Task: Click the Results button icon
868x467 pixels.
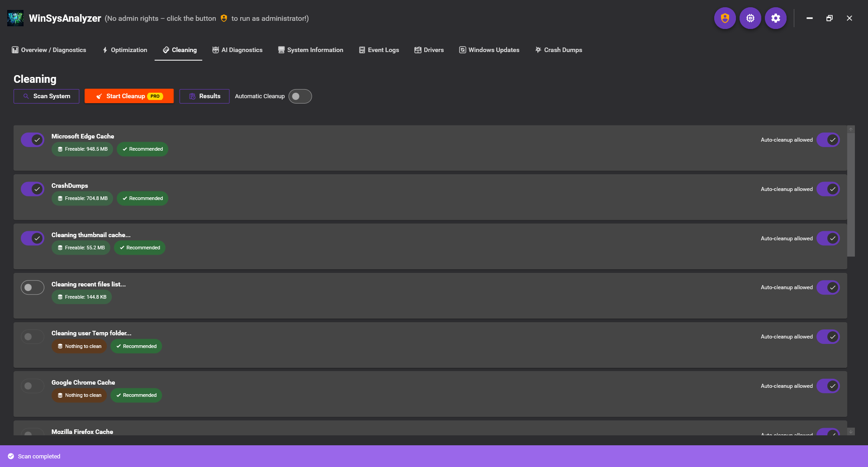Action: (192, 96)
